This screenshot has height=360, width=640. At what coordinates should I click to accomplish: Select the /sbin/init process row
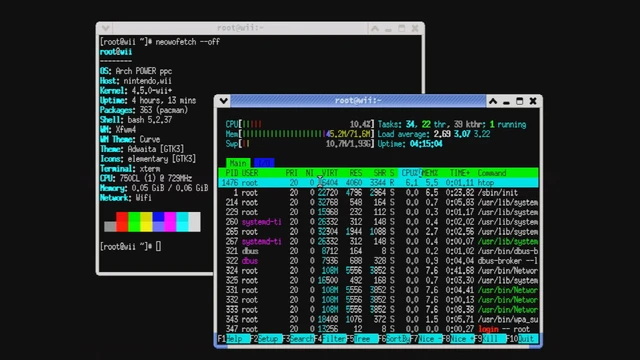378,193
